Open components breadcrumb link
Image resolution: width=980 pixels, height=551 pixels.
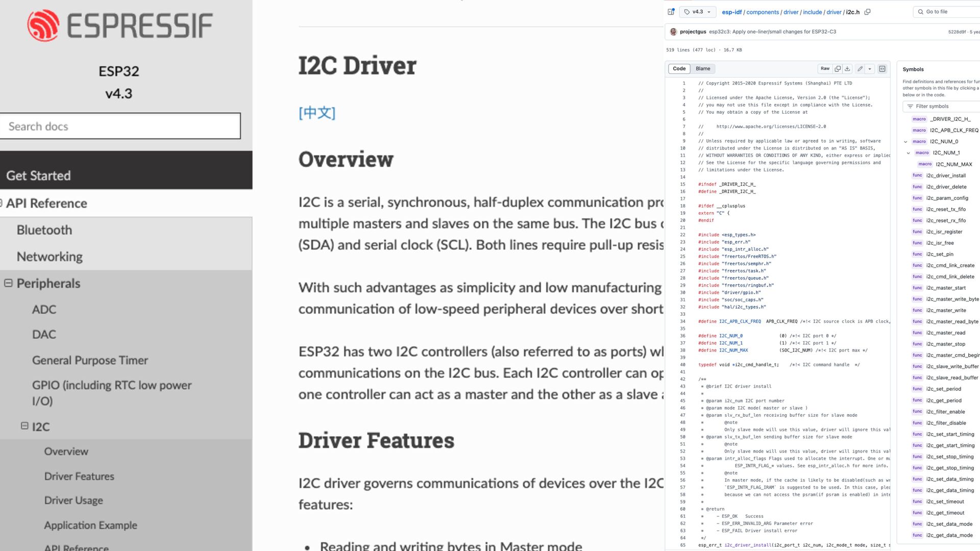click(763, 12)
